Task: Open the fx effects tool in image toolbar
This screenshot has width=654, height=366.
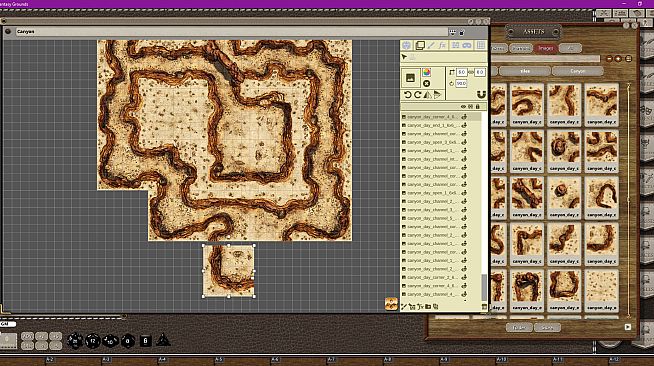Action: 443,45
